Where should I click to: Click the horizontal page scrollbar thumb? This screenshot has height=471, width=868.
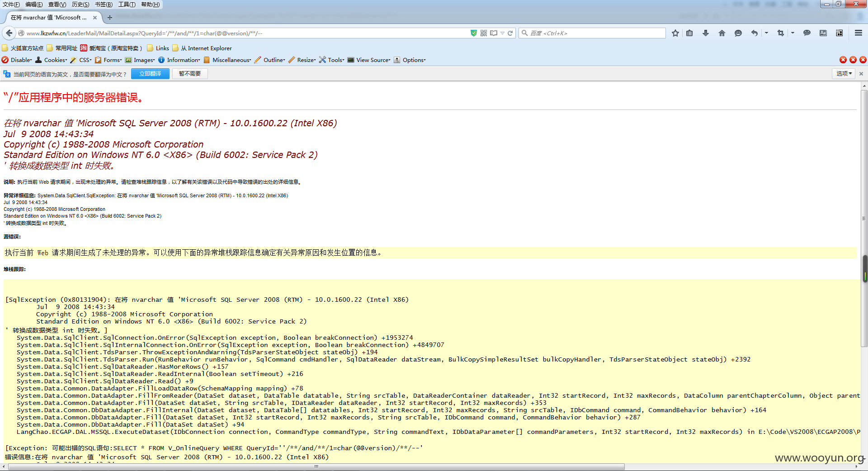pyautogui.click(x=316, y=467)
